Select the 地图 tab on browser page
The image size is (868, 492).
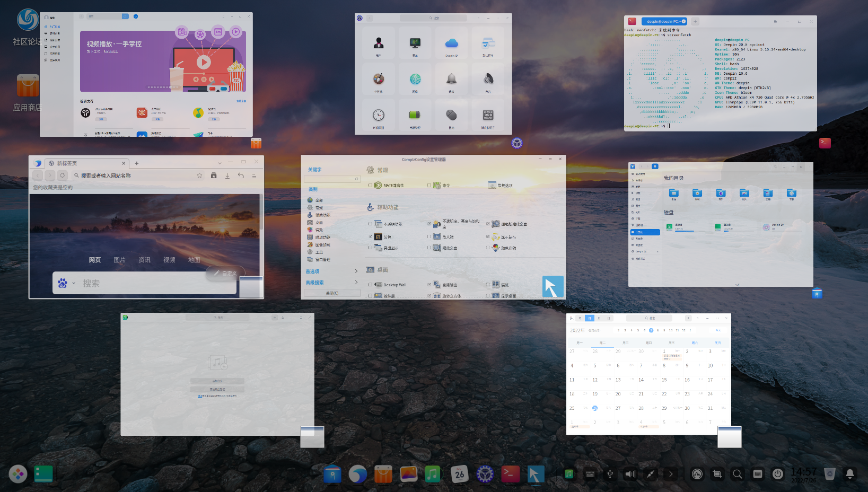coord(194,260)
